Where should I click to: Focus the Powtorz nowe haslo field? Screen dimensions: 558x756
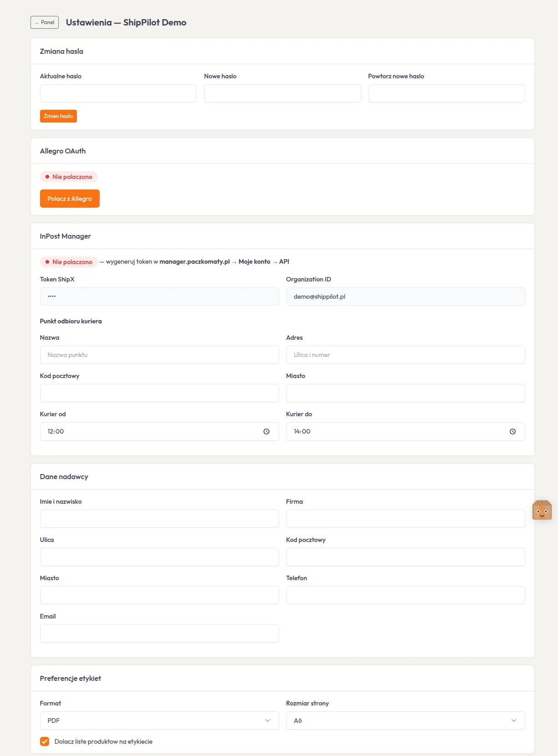point(446,93)
